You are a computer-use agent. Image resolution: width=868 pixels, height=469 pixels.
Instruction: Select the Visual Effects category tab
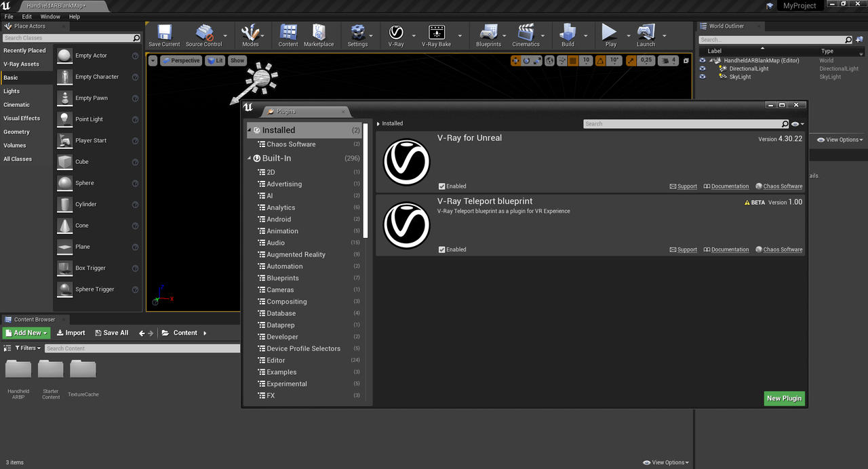tap(26, 118)
